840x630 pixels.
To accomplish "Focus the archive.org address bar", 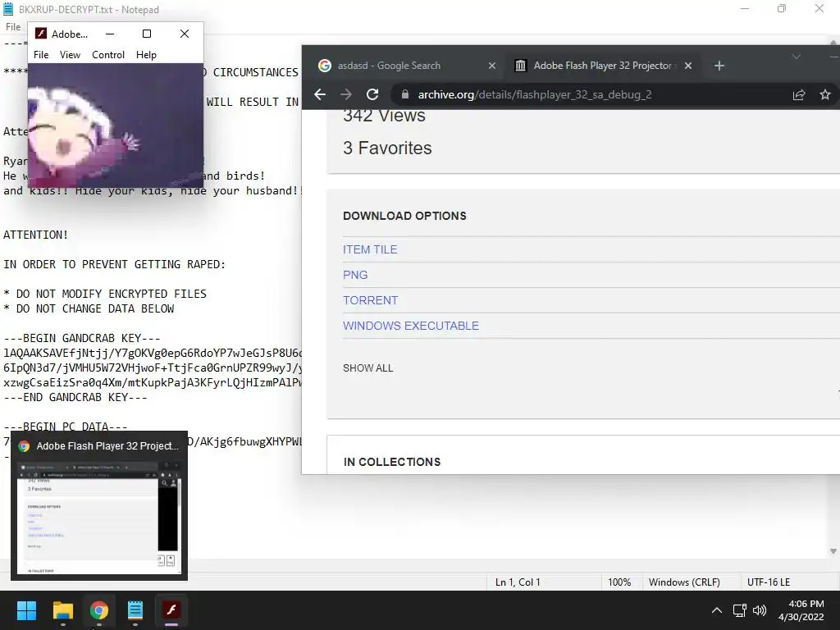I will (x=589, y=94).
